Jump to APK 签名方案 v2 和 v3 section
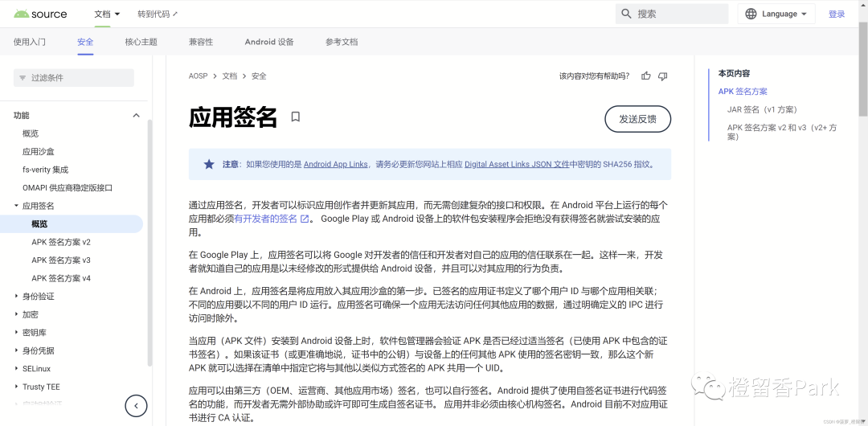868x426 pixels. [x=782, y=132]
